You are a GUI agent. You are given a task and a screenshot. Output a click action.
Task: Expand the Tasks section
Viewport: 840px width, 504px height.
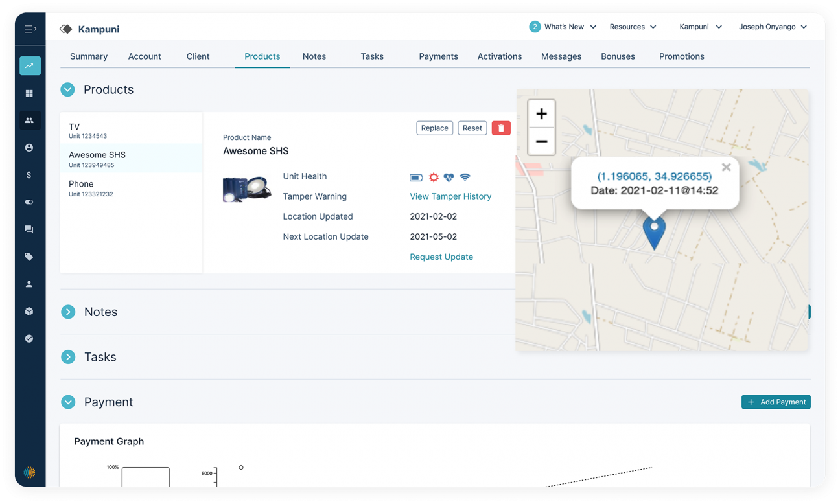pyautogui.click(x=67, y=357)
